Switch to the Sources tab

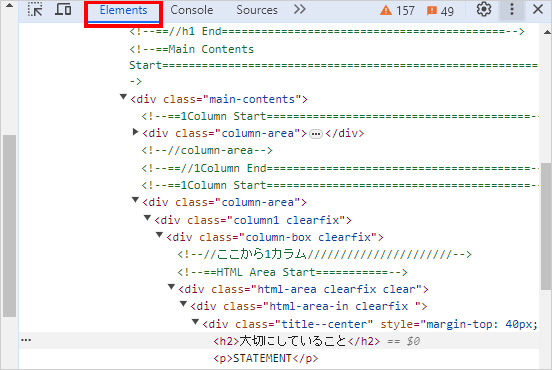coord(257,10)
